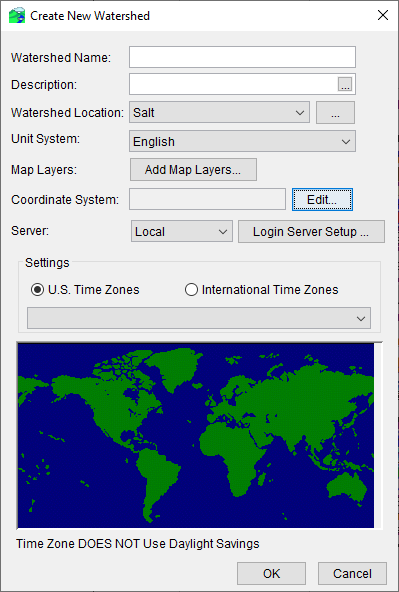This screenshot has width=399, height=592.
Task: Click the Coordinate System field
Action: [207, 199]
